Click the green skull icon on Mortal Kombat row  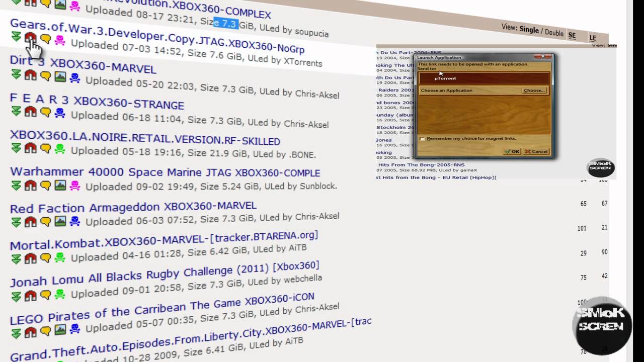(x=60, y=257)
